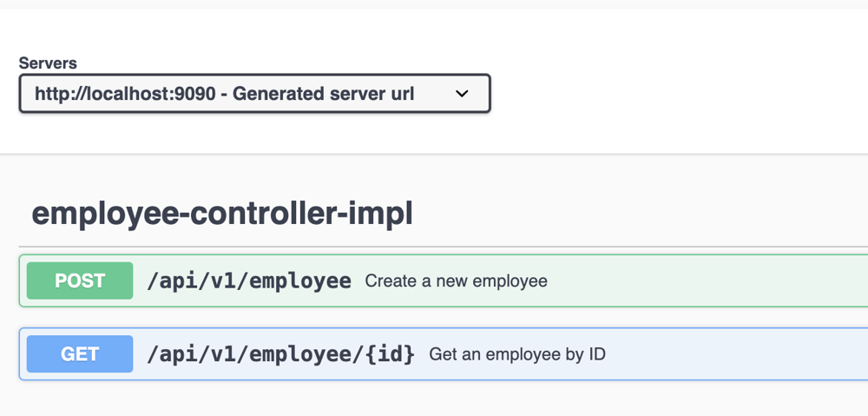Click the blue GET method badge
The image size is (868, 416).
(80, 353)
